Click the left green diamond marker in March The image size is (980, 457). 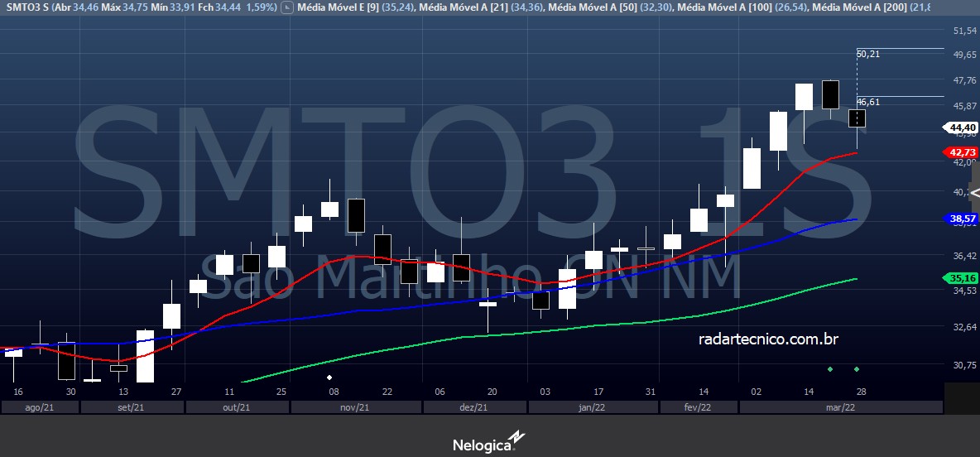point(829,368)
